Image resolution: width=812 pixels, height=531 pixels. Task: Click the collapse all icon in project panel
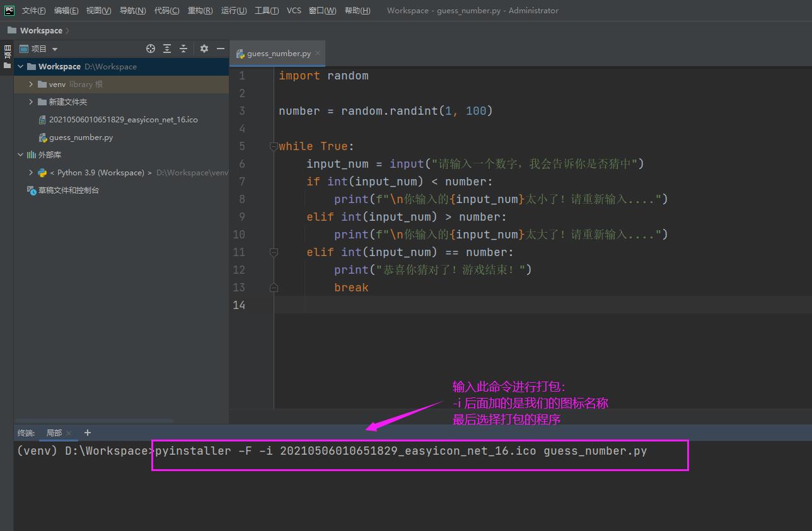183,49
